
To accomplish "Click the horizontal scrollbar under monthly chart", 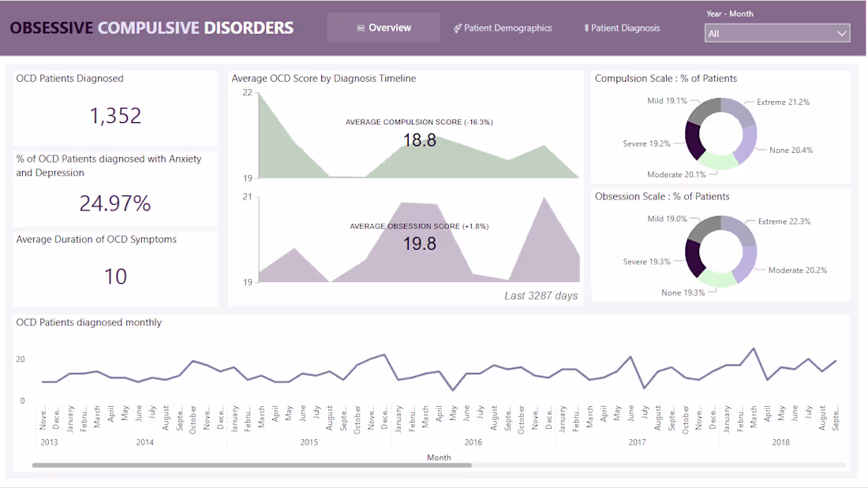I will click(x=252, y=465).
